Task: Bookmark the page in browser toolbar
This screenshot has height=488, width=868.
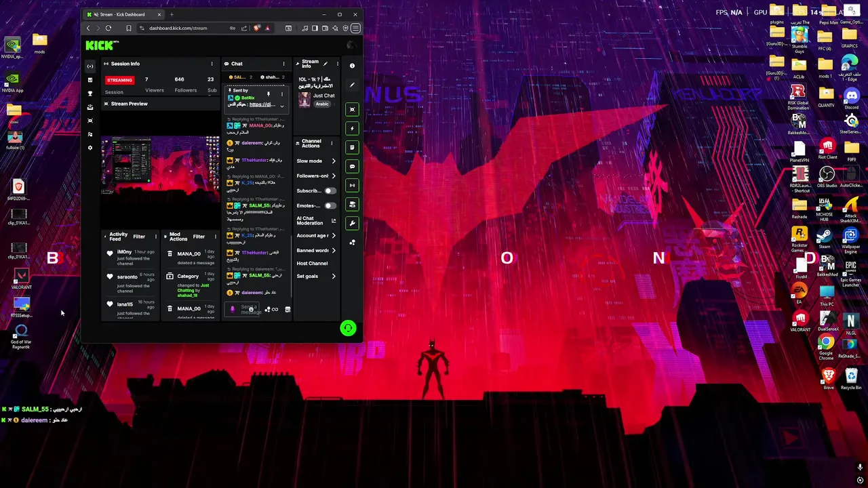Action: (129, 28)
